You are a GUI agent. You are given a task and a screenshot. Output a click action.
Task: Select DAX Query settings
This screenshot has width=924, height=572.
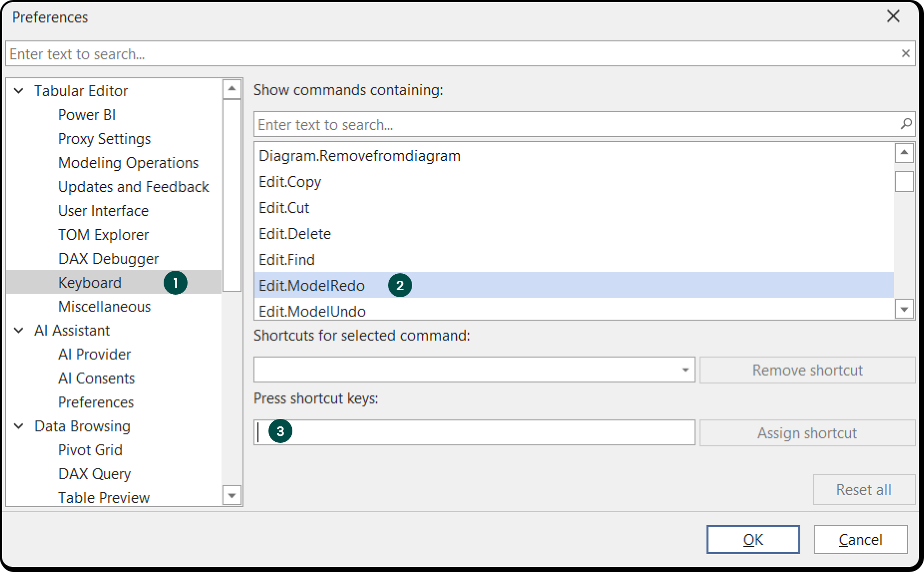click(x=94, y=474)
